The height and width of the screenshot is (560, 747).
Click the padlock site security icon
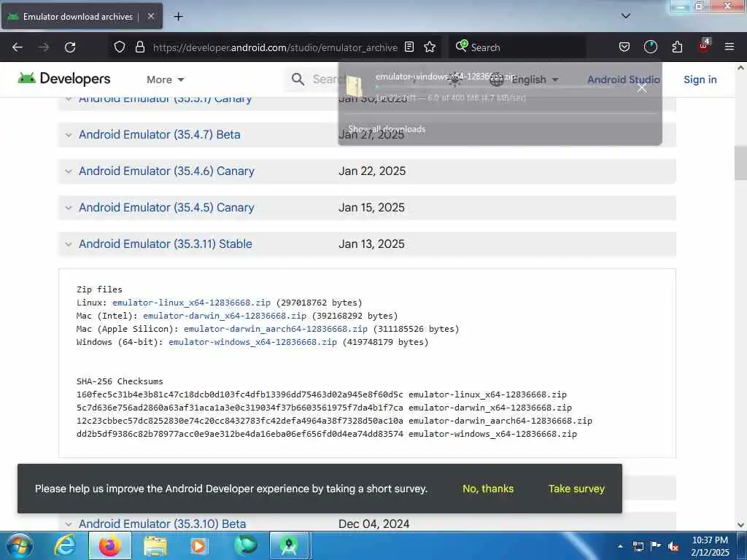click(139, 47)
